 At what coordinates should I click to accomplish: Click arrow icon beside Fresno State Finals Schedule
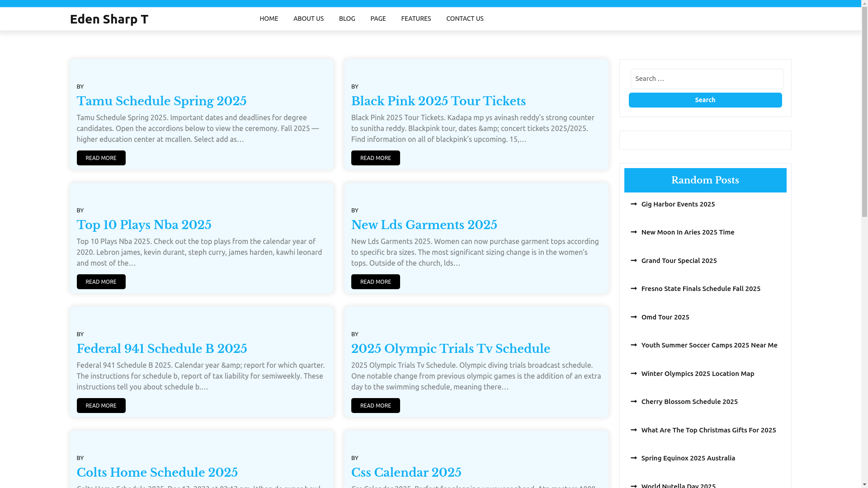(x=634, y=289)
